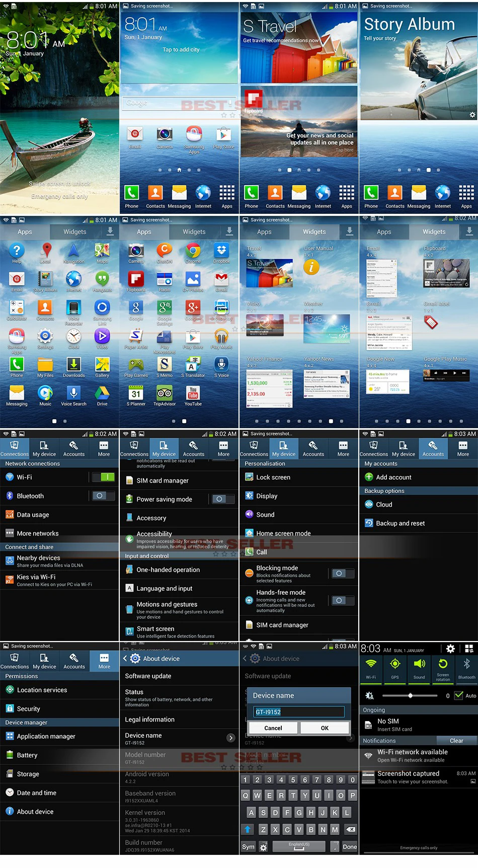
Task: Open the Chrome browser app
Action: pyautogui.click(x=193, y=251)
